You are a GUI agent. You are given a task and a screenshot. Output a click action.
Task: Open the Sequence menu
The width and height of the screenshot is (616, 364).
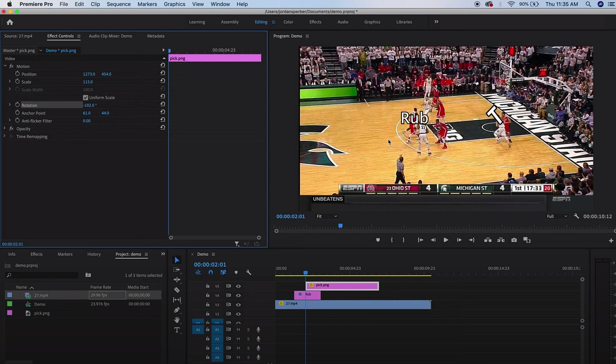click(x=118, y=4)
